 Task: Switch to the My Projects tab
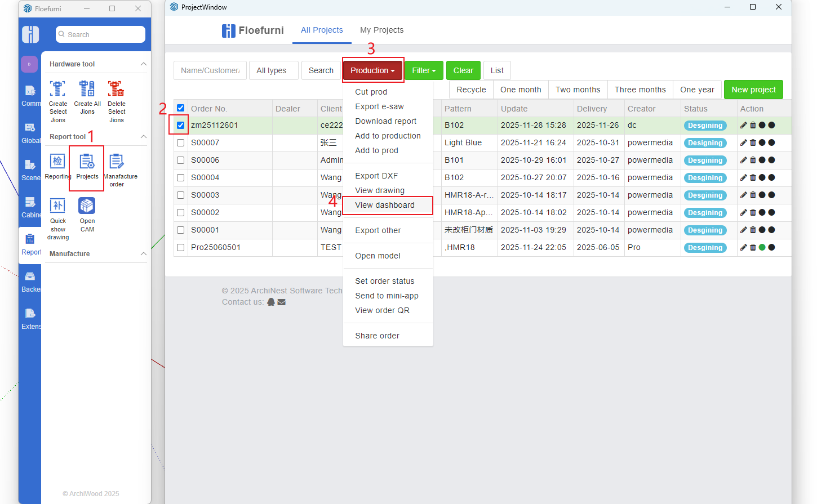(x=381, y=30)
